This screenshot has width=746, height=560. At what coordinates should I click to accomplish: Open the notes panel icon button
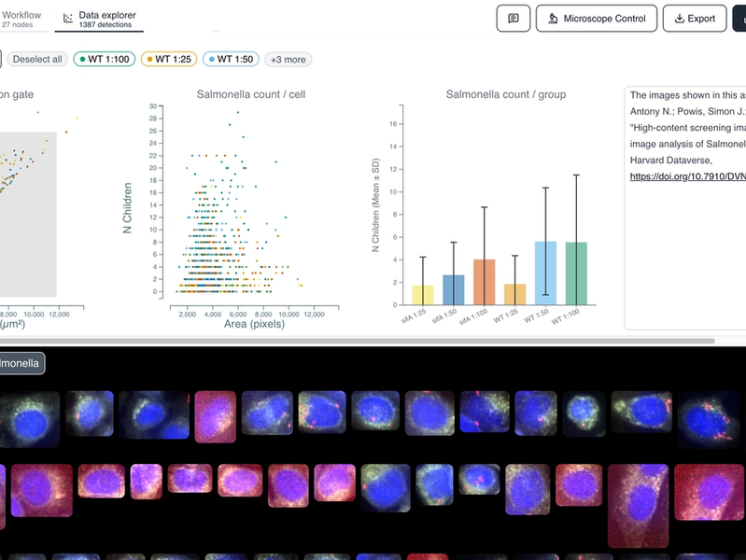[x=513, y=19]
